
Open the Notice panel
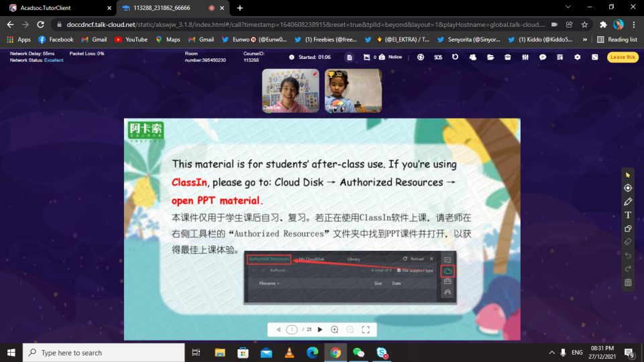pos(391,57)
